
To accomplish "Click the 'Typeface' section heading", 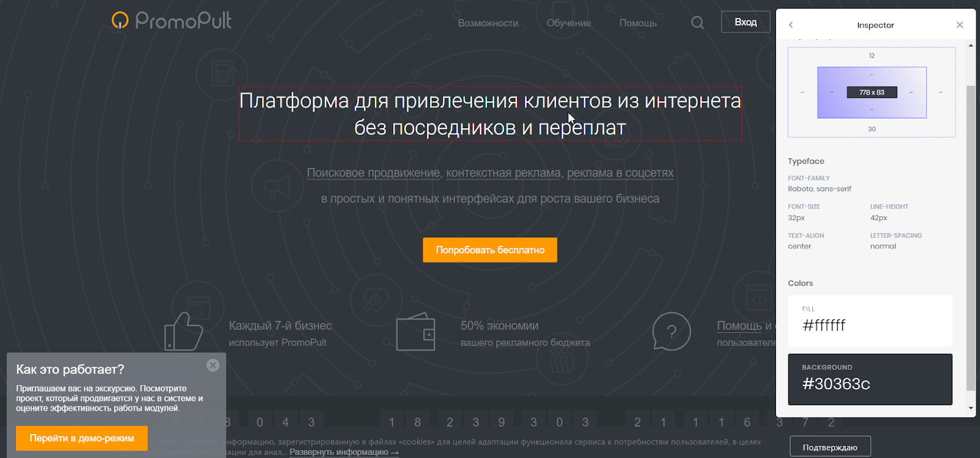I will (806, 161).
